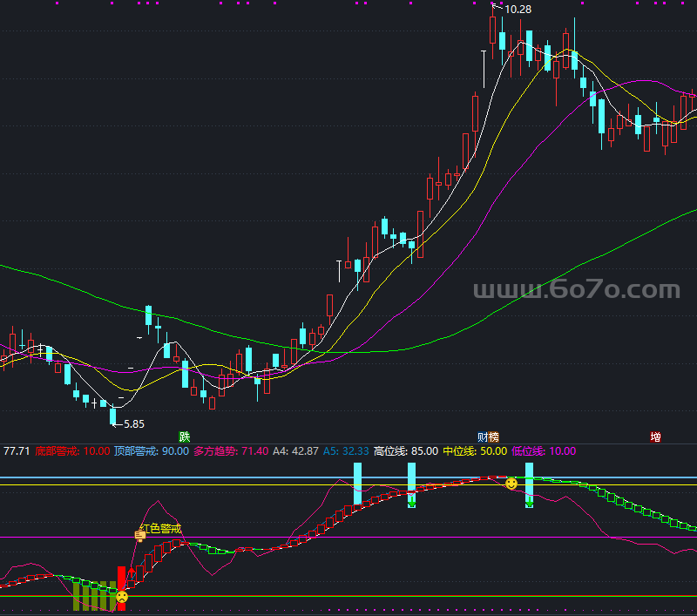Click the 底部警戒: 10.00 indicator label
Image resolution: width=697 pixels, height=616 pixels.
click(x=72, y=451)
